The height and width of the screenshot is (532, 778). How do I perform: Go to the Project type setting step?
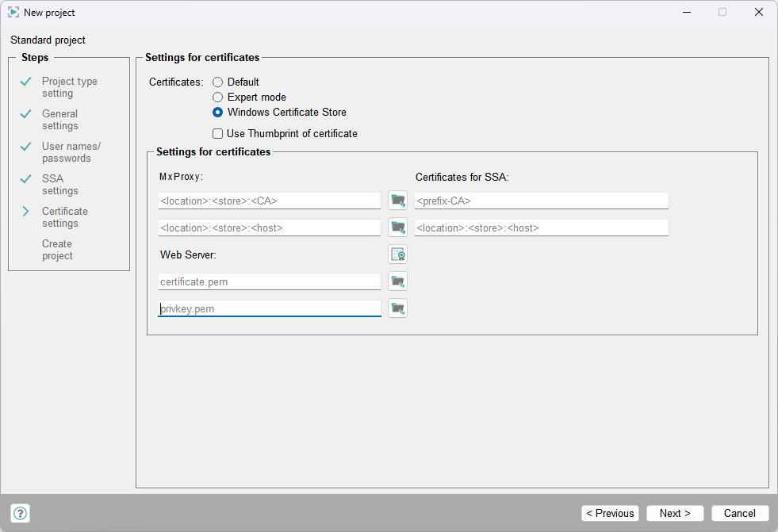(69, 87)
